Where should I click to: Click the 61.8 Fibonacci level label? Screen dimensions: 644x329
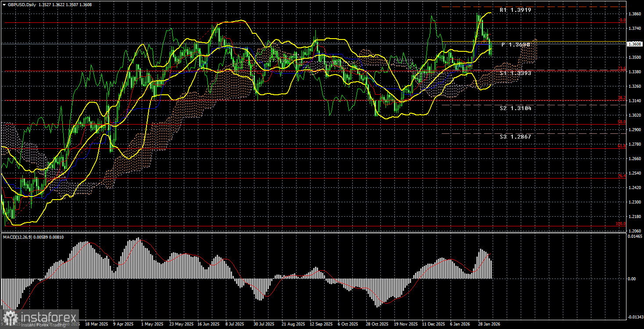pyautogui.click(x=622, y=146)
